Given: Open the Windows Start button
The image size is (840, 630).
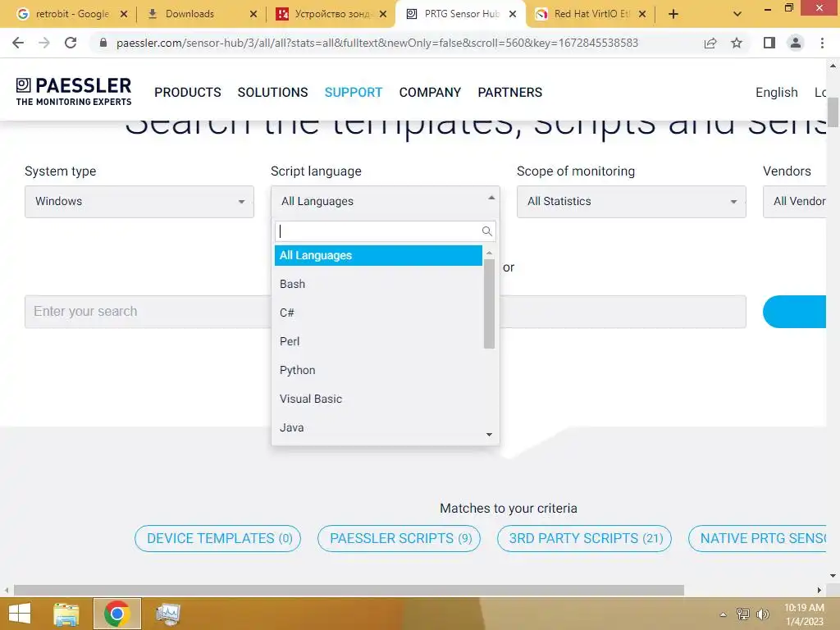Looking at the screenshot, I should [x=21, y=614].
